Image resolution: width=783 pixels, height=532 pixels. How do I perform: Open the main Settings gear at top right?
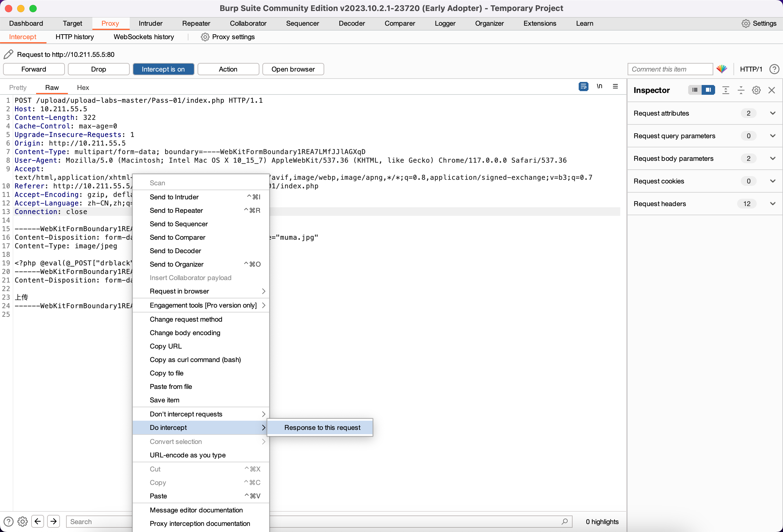coord(746,23)
